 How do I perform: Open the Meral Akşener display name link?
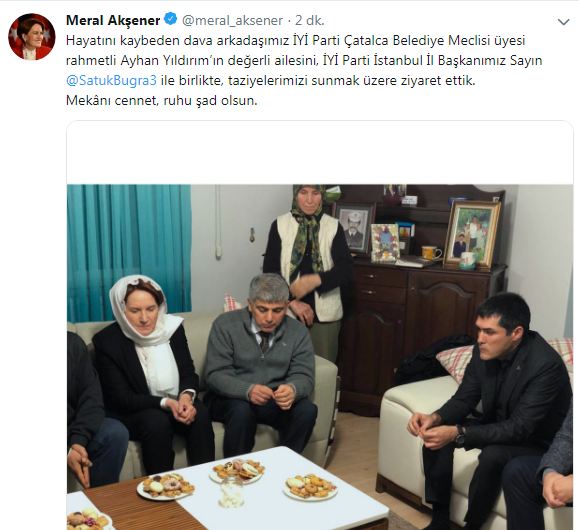coord(113,20)
